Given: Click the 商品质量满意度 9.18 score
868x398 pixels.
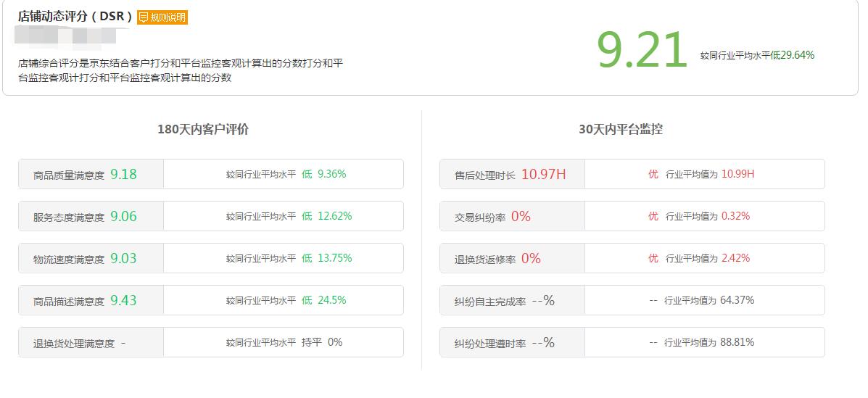Looking at the screenshot, I should point(123,175).
